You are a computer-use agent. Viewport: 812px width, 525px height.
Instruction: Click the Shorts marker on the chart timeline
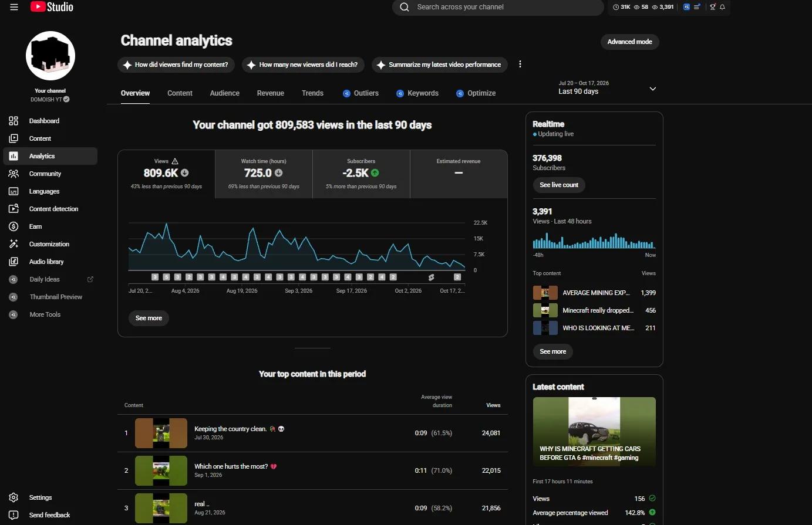[x=432, y=277]
